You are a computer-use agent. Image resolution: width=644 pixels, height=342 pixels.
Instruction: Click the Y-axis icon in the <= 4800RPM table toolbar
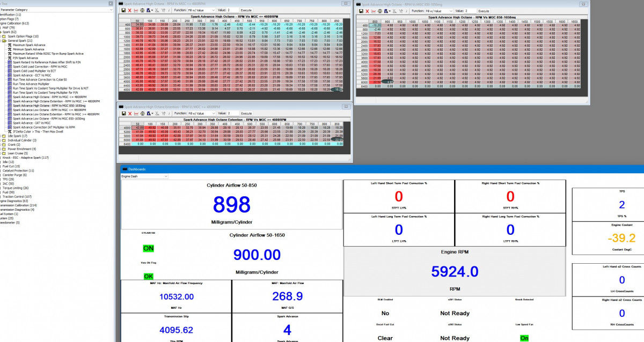click(163, 10)
